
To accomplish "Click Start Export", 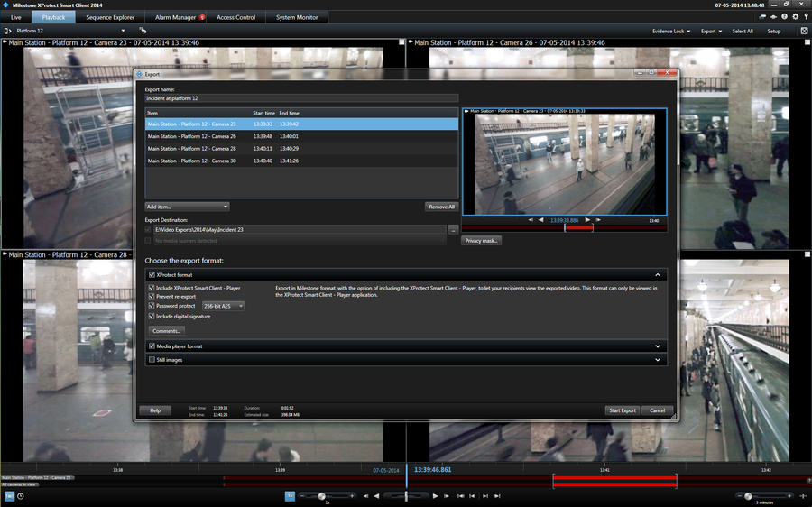I will coord(622,410).
